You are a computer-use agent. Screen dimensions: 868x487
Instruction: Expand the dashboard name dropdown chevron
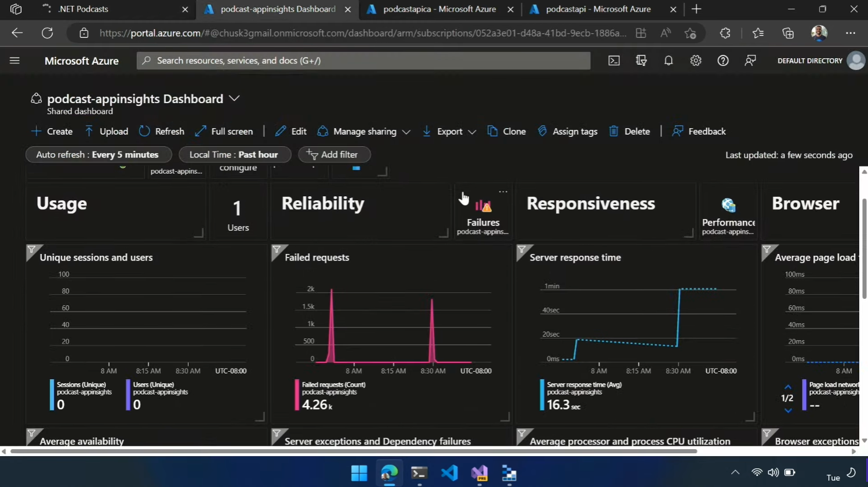[234, 98]
